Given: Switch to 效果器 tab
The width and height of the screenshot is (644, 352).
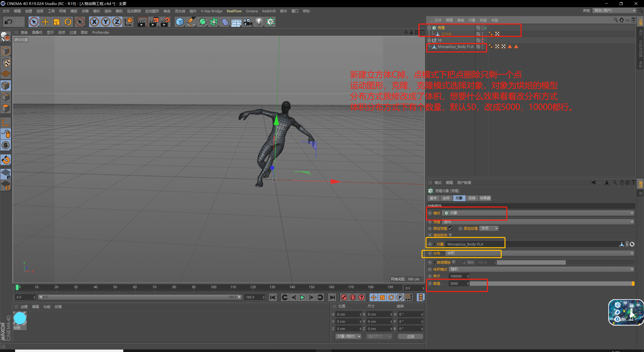Looking at the screenshot, I should pos(485,198).
